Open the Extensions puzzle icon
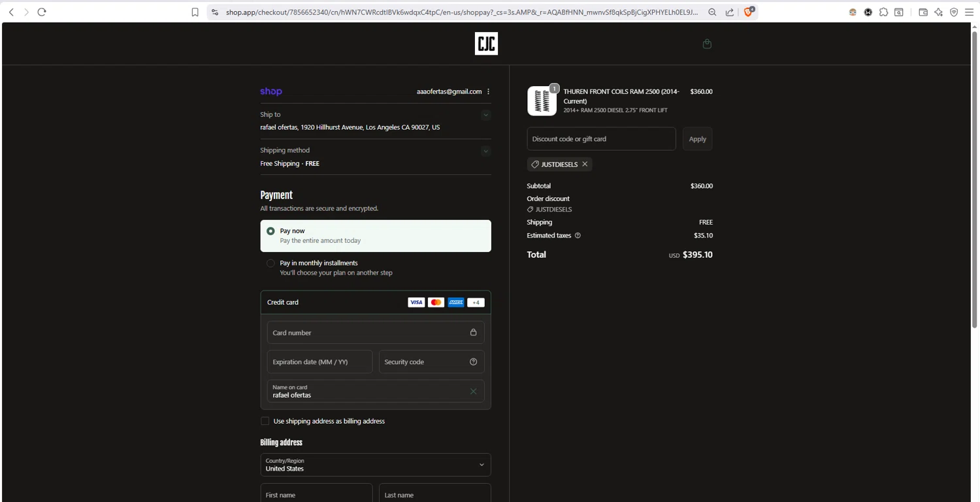Screen dimensions: 980x502 [x=883, y=12]
